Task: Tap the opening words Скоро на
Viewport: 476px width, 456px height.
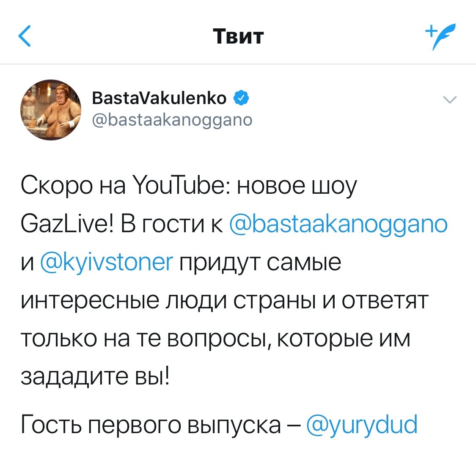Action: 73,186
